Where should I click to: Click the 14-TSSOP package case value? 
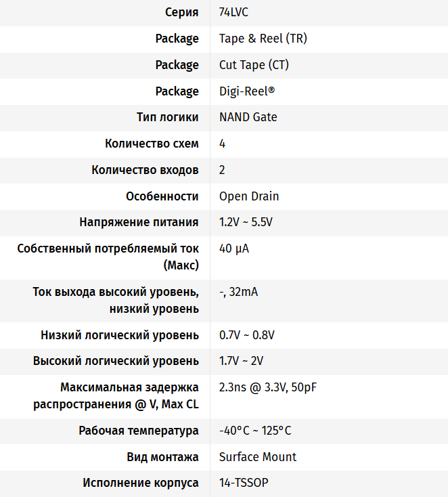point(244,483)
